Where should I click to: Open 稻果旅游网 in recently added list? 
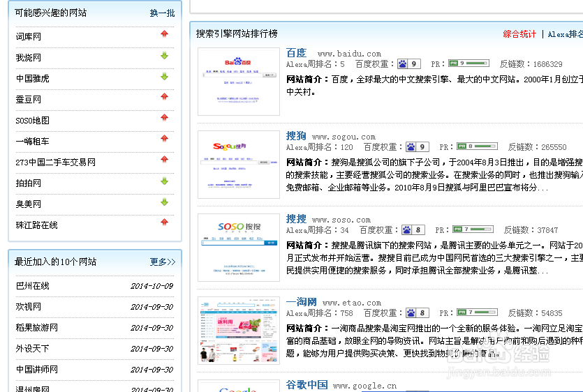click(36, 328)
